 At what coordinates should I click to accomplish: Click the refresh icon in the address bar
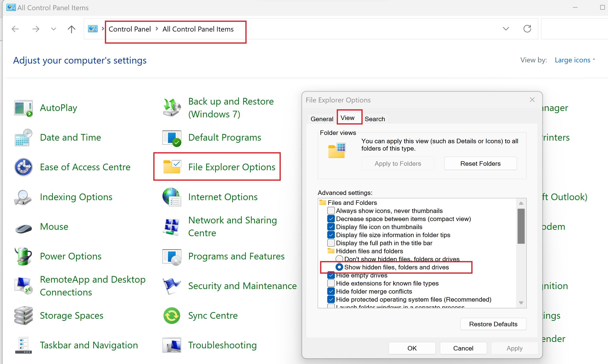[x=527, y=29]
